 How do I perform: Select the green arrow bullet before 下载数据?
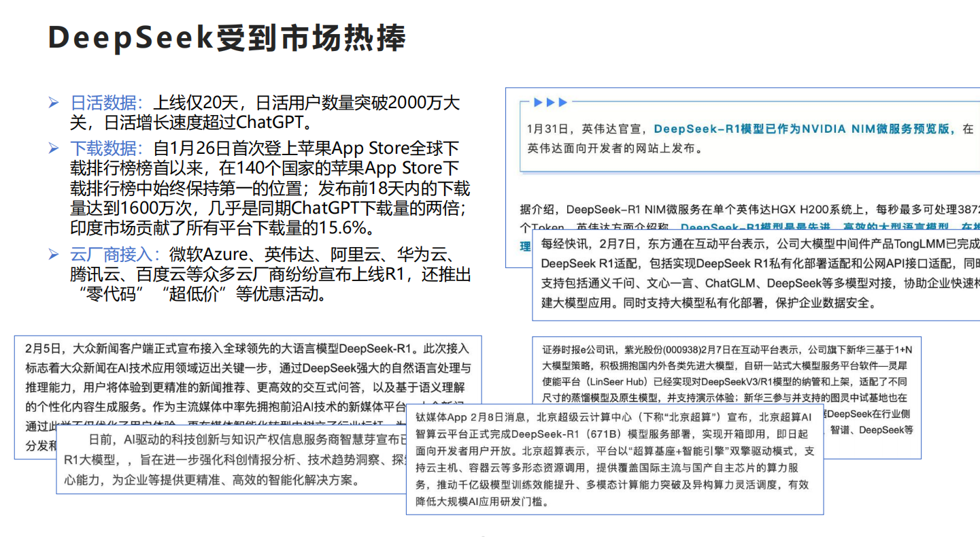[54, 148]
